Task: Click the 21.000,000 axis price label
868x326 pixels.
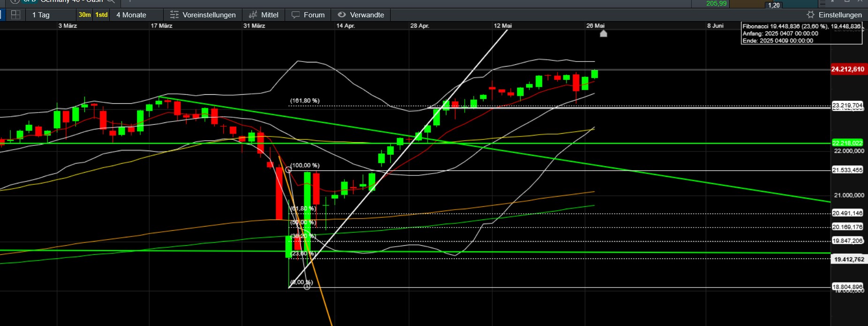Action: coord(849,195)
